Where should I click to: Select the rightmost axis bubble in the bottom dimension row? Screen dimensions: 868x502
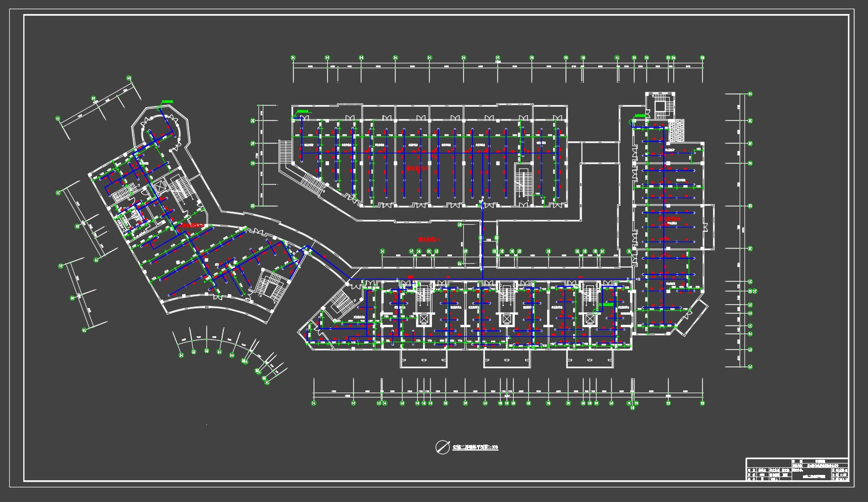coord(702,403)
